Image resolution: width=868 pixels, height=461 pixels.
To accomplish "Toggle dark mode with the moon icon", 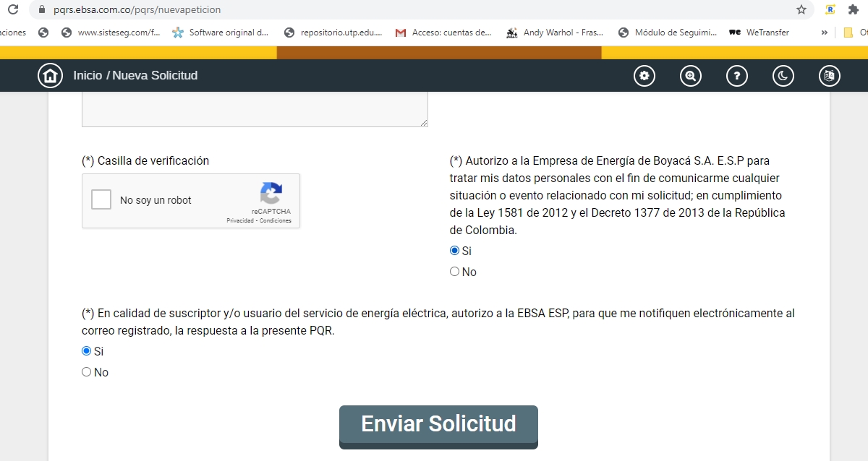I will [x=783, y=76].
